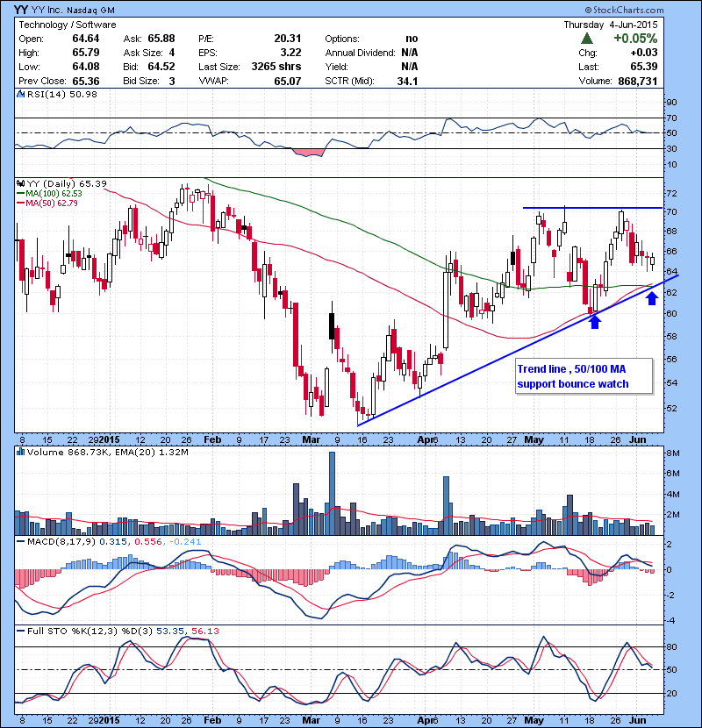702x728 pixels.
Task: Click the 'Mar' label under the price chart
Action: point(311,439)
